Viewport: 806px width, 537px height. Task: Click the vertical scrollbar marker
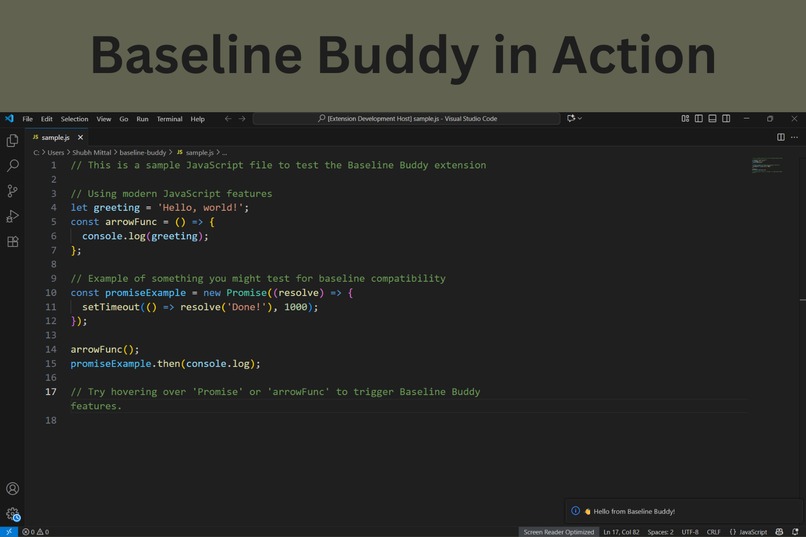(802, 300)
